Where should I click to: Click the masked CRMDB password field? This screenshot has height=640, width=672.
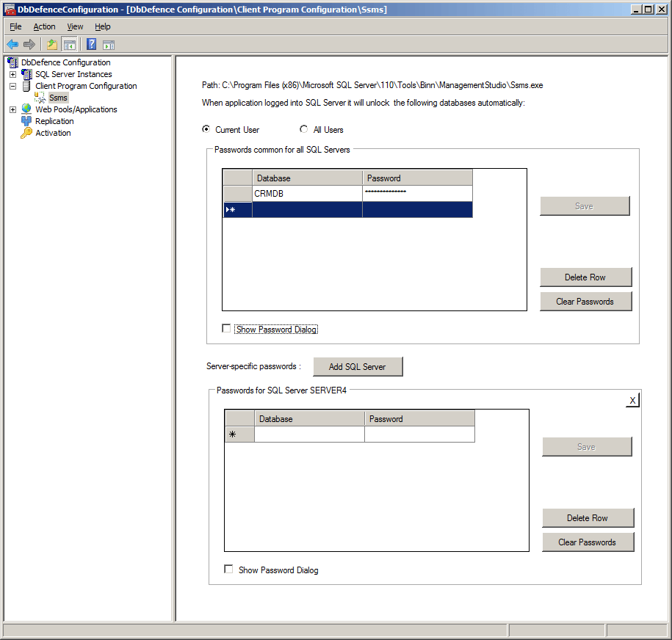coord(417,193)
